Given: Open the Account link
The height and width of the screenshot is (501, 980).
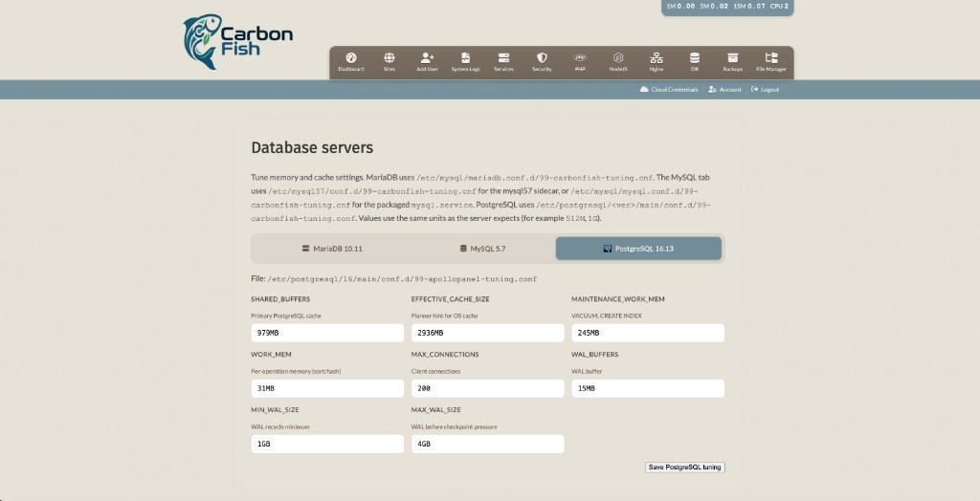Looking at the screenshot, I should (x=724, y=89).
